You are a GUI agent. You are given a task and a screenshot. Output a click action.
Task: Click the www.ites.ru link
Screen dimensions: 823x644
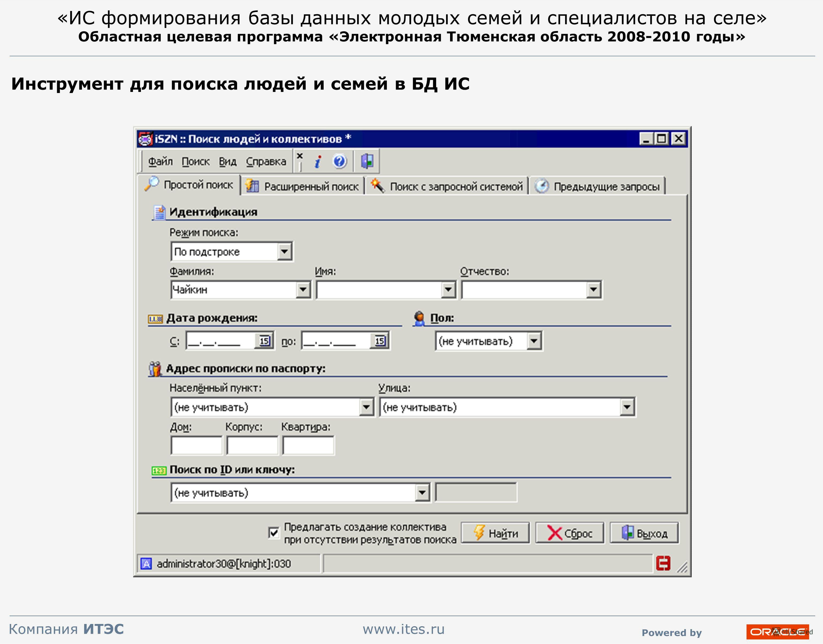[x=403, y=629]
